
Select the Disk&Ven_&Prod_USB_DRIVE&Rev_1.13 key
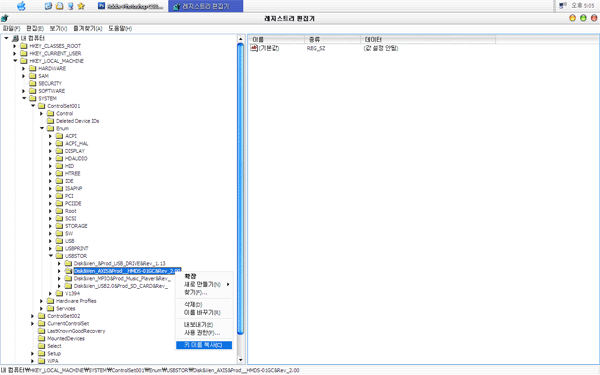pos(120,264)
